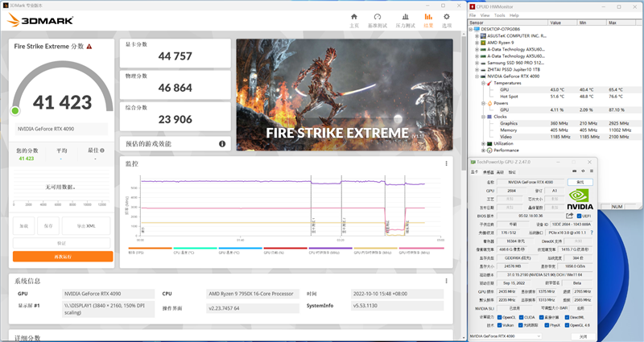Click the bus interface question mark in GPU-Z

[592, 233]
